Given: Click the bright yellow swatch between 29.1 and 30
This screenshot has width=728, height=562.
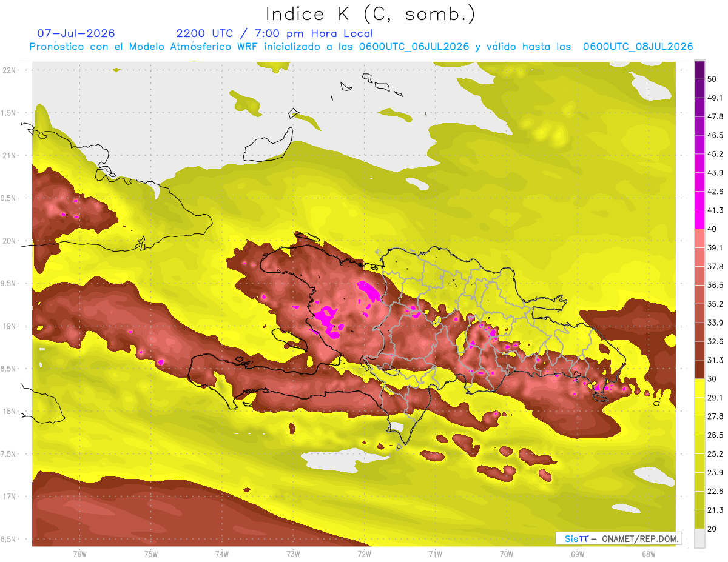Looking at the screenshot, I should pyautogui.click(x=699, y=388).
